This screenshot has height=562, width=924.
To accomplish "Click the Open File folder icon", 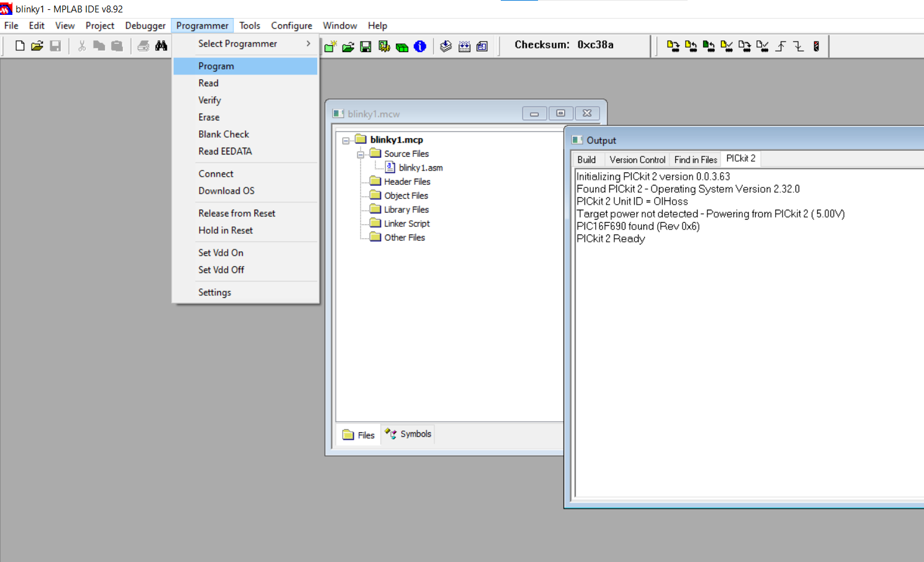I will click(x=37, y=46).
